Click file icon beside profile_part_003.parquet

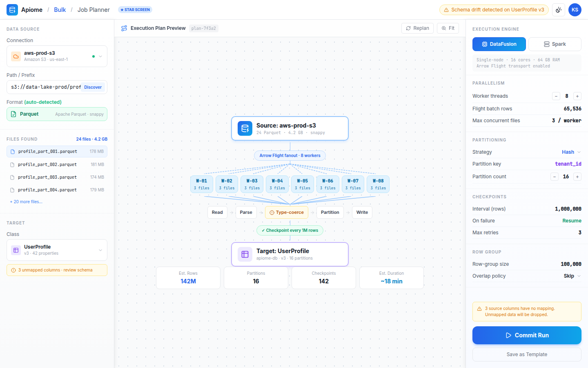[12, 177]
